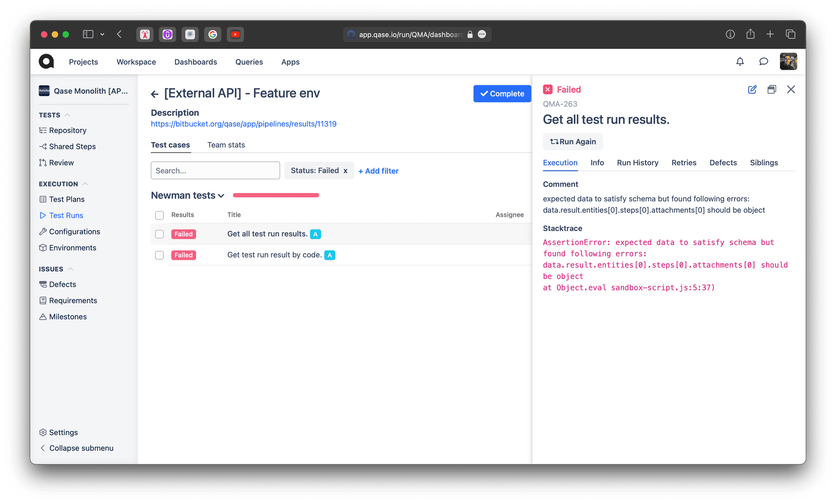Open the bitbucket pipelines results link
836x504 pixels.
point(244,124)
